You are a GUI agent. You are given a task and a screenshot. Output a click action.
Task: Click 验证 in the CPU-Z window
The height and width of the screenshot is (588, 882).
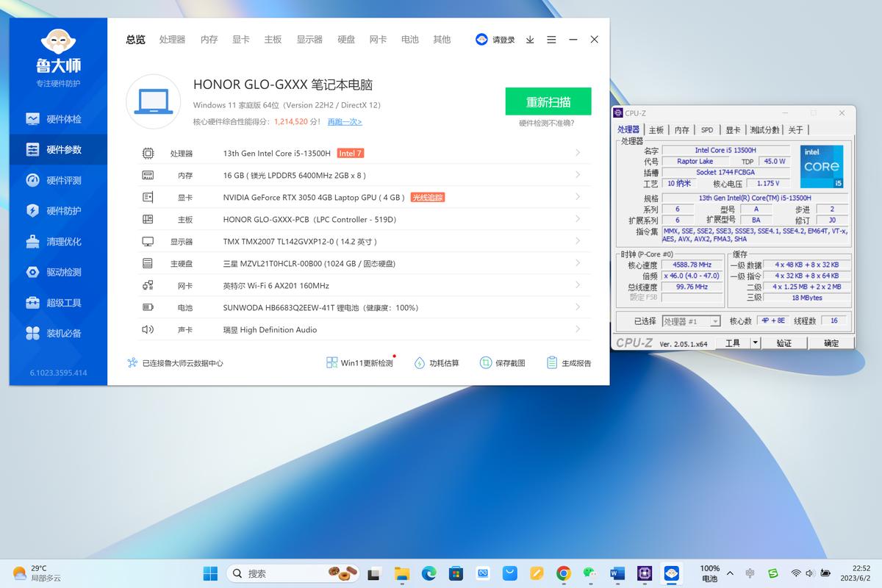pyautogui.click(x=784, y=343)
